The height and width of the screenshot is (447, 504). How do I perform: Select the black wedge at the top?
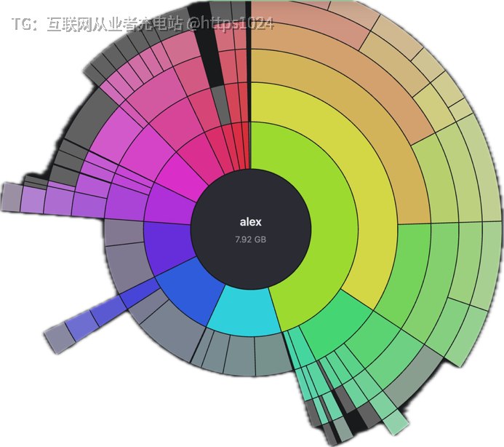point(207,44)
